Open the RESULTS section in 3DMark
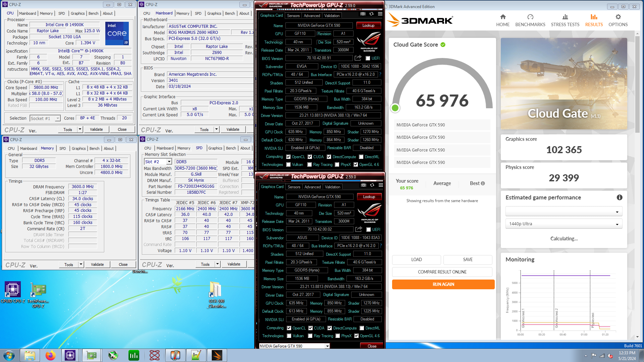Image resolution: width=644 pixels, height=362 pixels. click(x=594, y=20)
